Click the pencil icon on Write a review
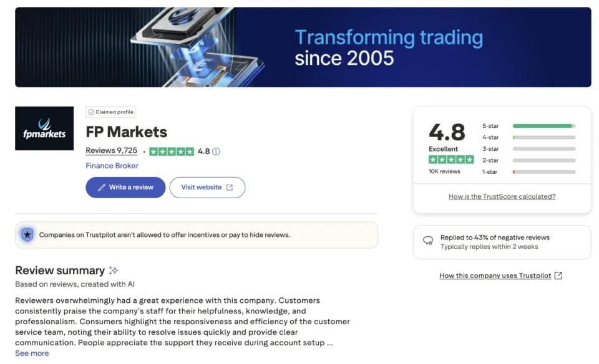 click(102, 188)
